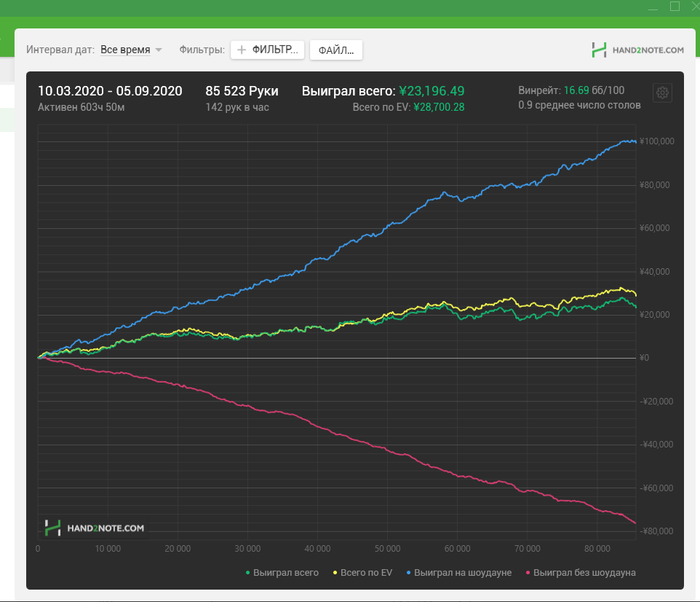Open the 'Все время' date interval dropdown

[131, 50]
